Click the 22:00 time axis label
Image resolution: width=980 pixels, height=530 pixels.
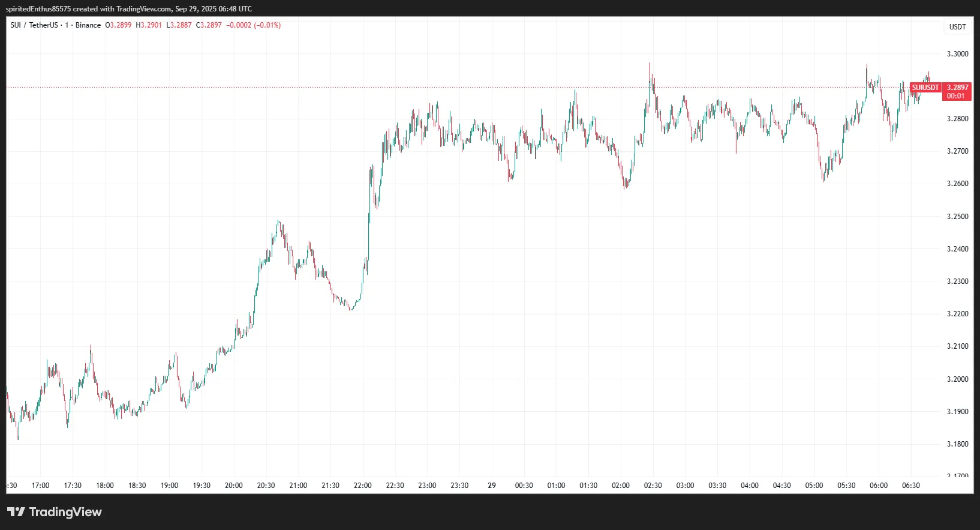click(362, 486)
